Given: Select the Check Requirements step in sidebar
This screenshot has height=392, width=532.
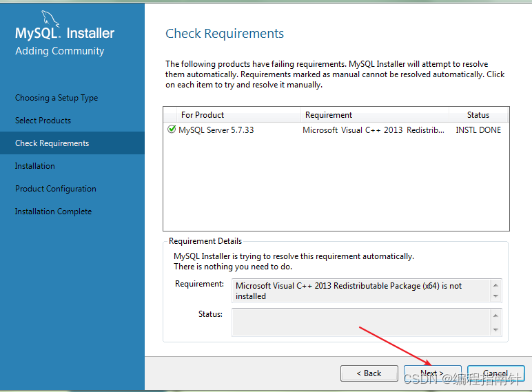Looking at the screenshot, I should click(x=72, y=143).
